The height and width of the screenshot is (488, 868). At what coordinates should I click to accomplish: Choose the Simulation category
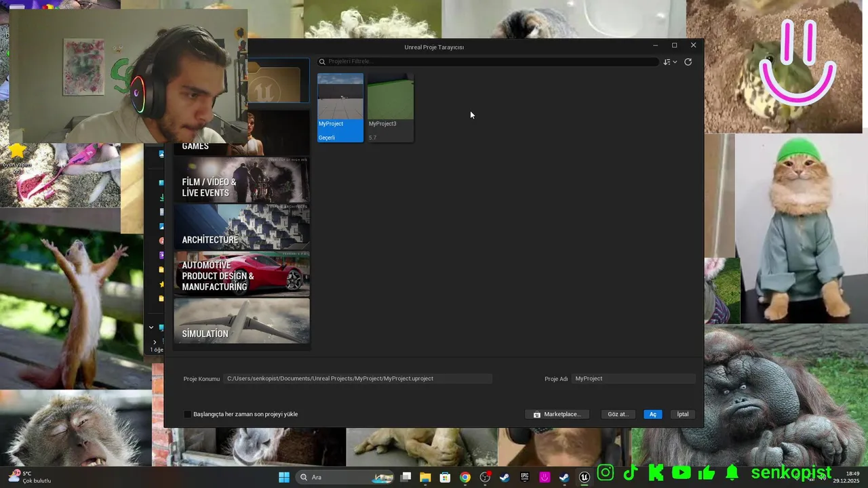click(x=241, y=321)
